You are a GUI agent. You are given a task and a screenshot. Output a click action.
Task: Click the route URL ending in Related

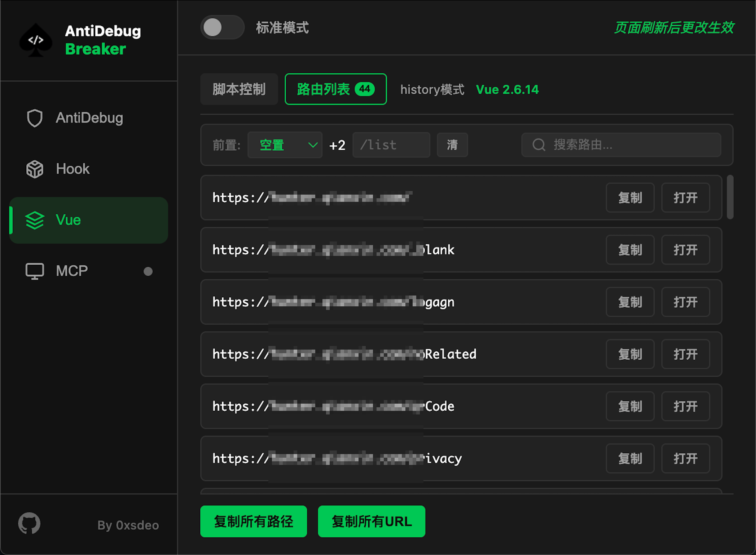point(344,354)
